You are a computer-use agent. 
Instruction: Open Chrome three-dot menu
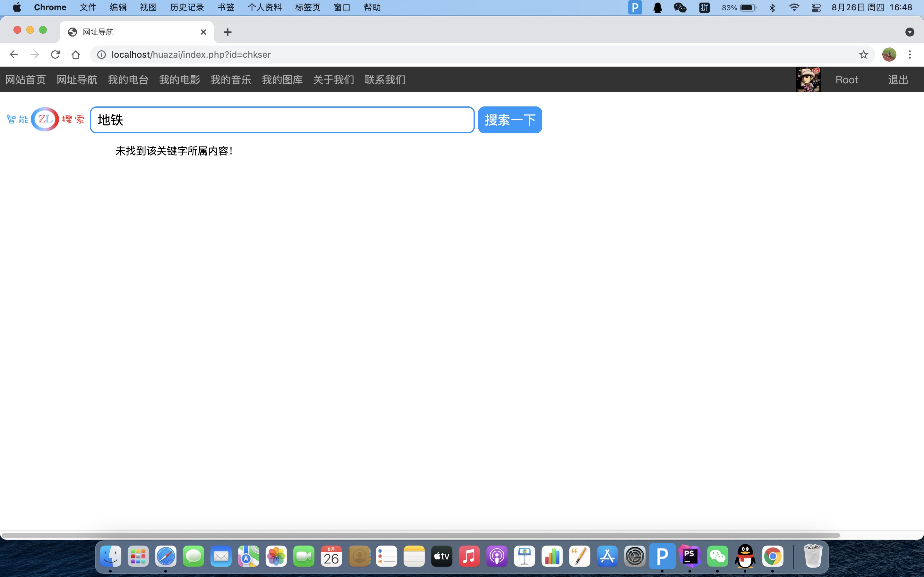pyautogui.click(x=910, y=54)
